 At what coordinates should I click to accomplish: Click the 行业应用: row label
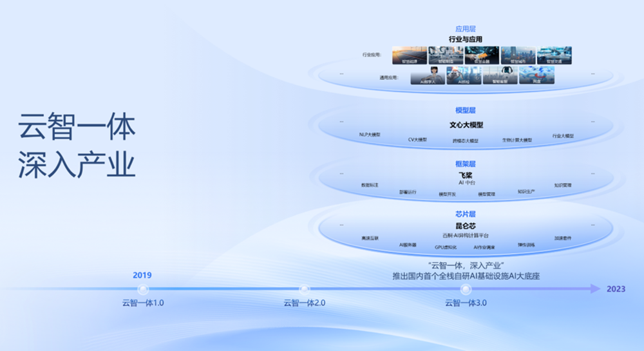pyautogui.click(x=372, y=55)
